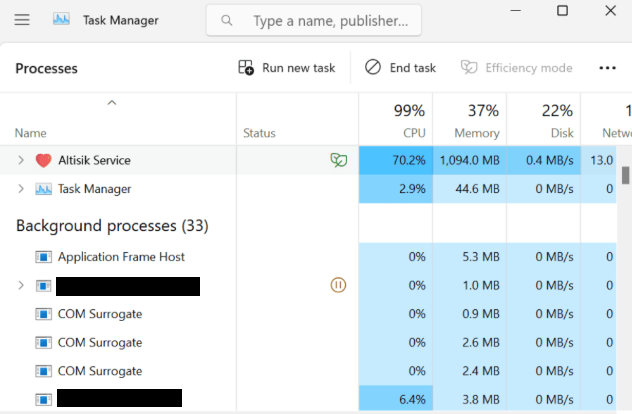Viewport: 632px width, 414px height.
Task: Click icon of COM Surrogate using 2.6 MB
Action: 43,343
